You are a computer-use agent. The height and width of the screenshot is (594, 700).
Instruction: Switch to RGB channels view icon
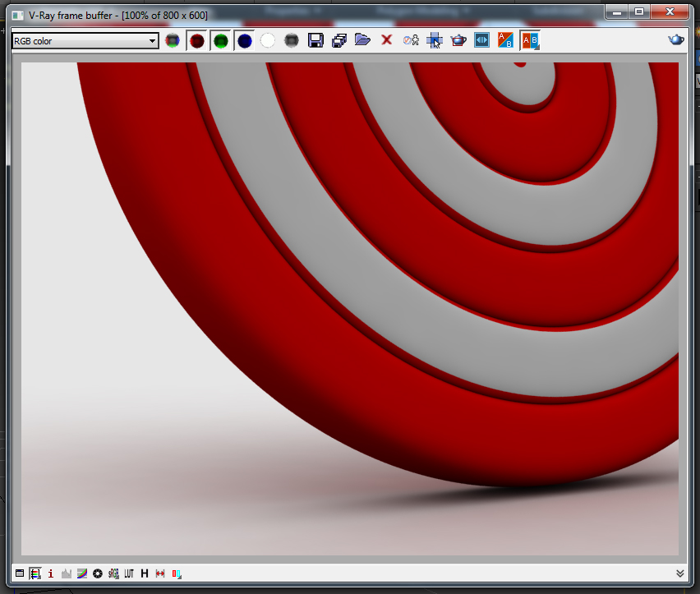[172, 41]
